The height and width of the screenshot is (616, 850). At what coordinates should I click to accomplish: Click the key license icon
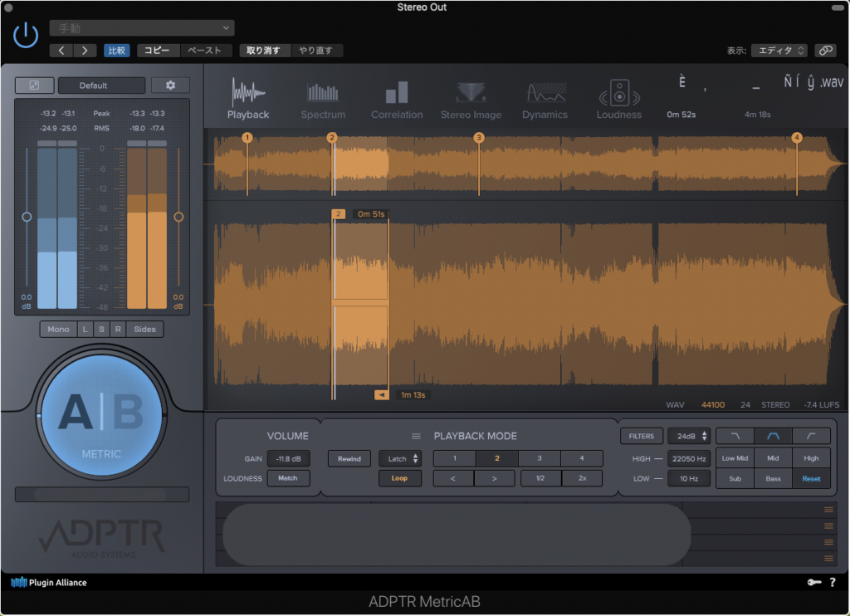813,583
